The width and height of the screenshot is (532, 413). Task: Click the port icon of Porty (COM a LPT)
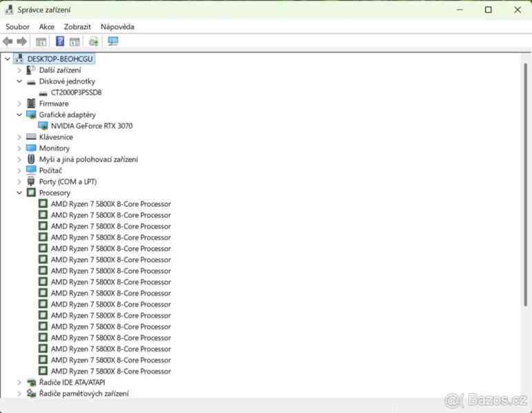[x=31, y=181]
